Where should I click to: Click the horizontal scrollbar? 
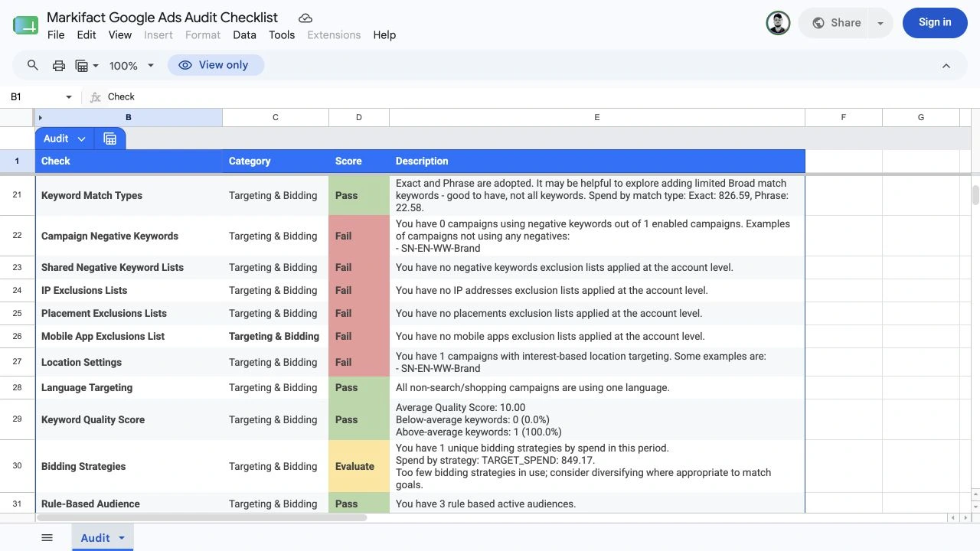point(201,518)
